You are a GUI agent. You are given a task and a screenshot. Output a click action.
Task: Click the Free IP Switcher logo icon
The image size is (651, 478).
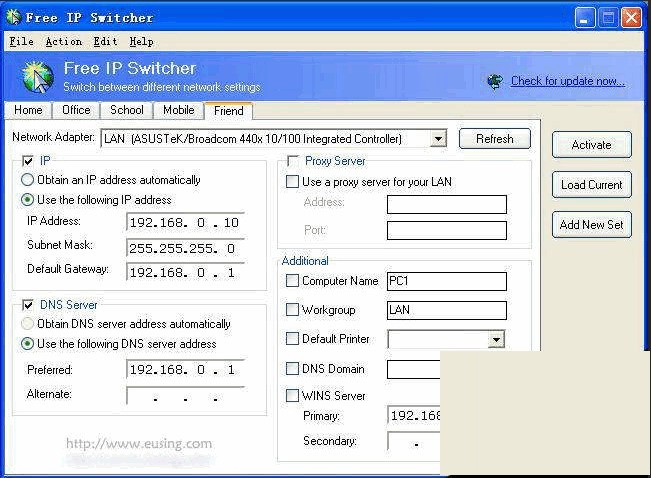pyautogui.click(x=37, y=77)
